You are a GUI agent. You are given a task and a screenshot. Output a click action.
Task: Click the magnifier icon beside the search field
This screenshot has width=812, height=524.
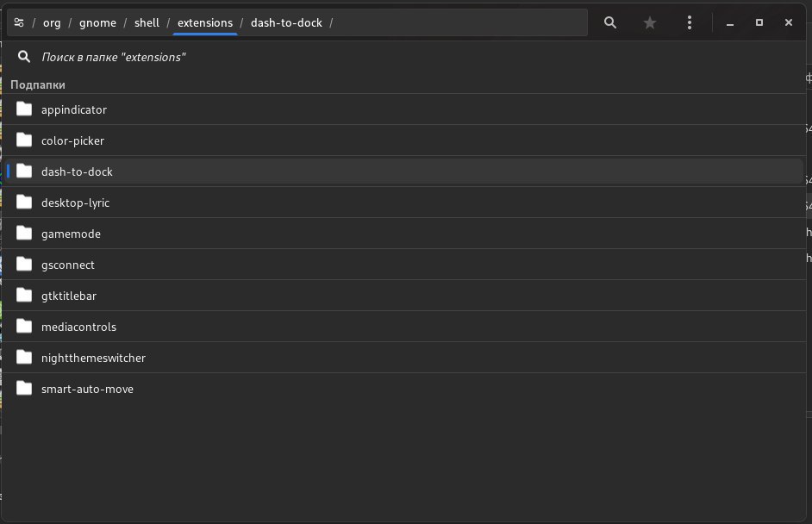(x=24, y=56)
